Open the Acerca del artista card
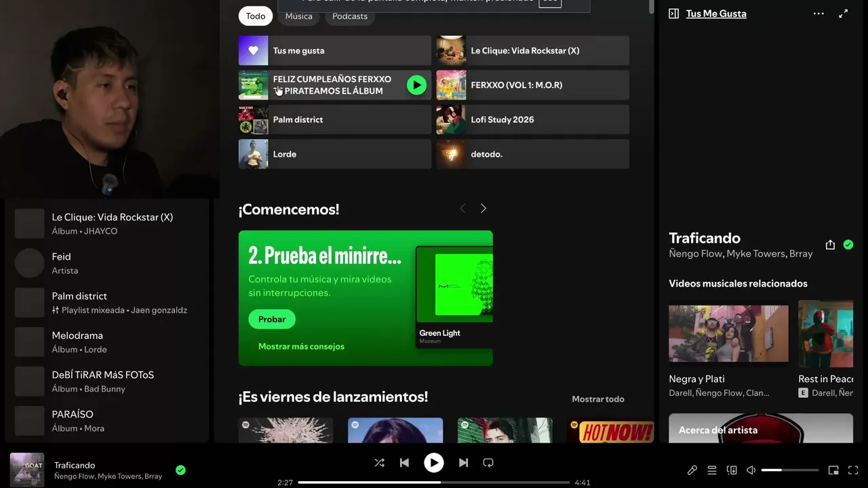Screen dimensions: 868x488 tap(761, 428)
